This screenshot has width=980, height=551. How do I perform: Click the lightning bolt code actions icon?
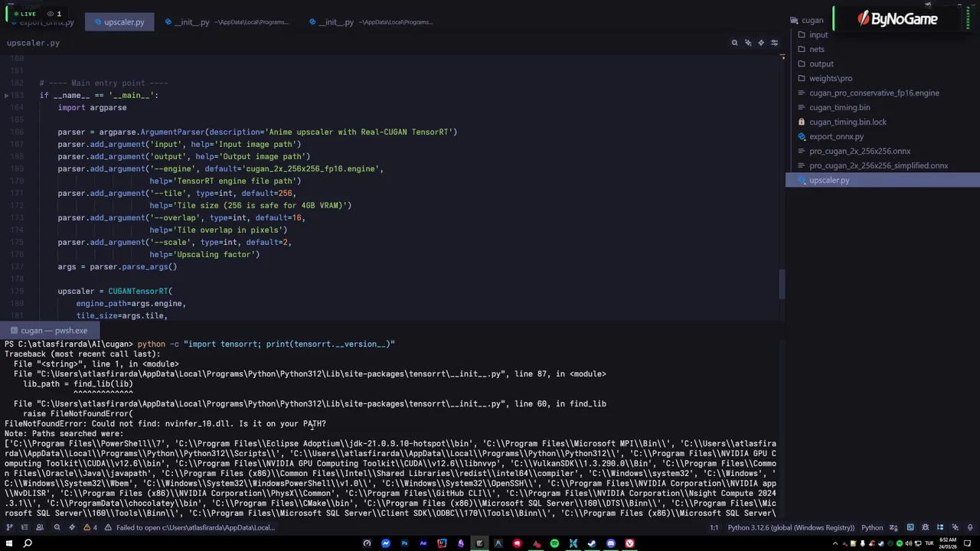761,43
